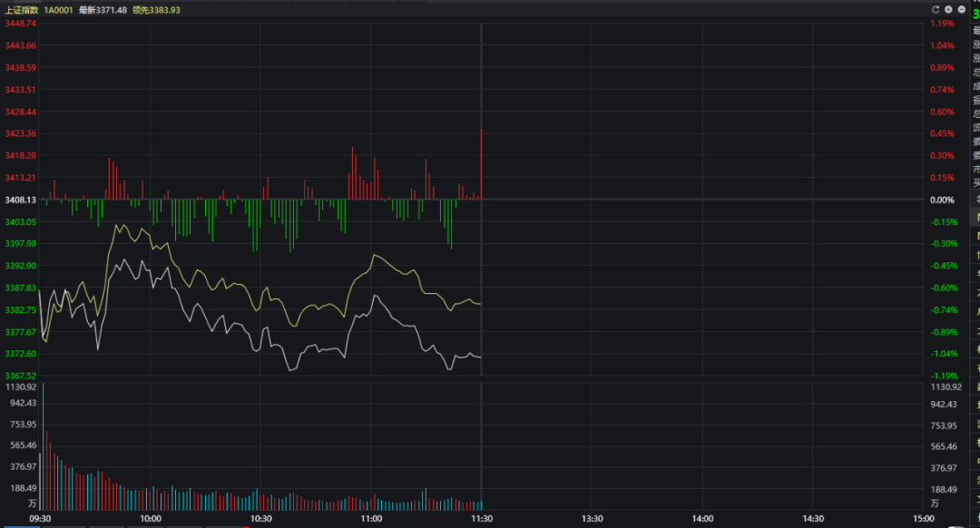Click the 14:00 time axis label
This screenshot has width=980, height=528.
[x=701, y=519]
